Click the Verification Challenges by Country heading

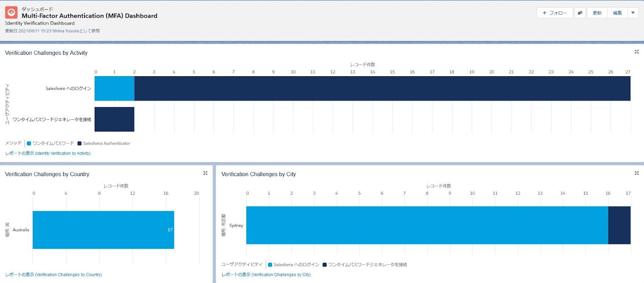coord(47,174)
